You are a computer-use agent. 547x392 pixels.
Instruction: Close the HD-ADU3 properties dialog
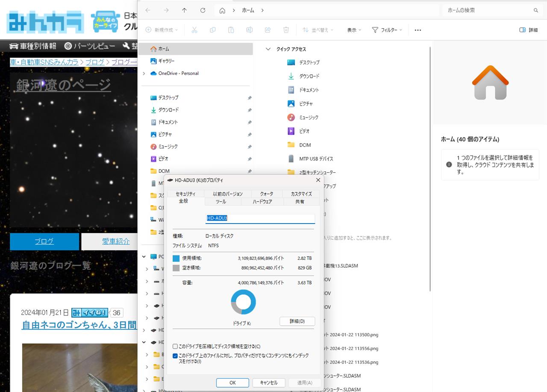(x=318, y=180)
